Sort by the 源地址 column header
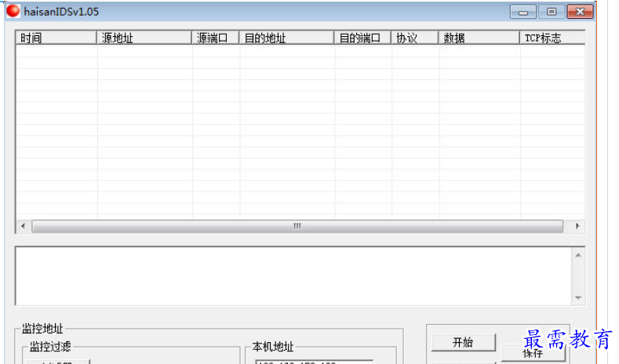This screenshot has height=364, width=619. (144, 38)
